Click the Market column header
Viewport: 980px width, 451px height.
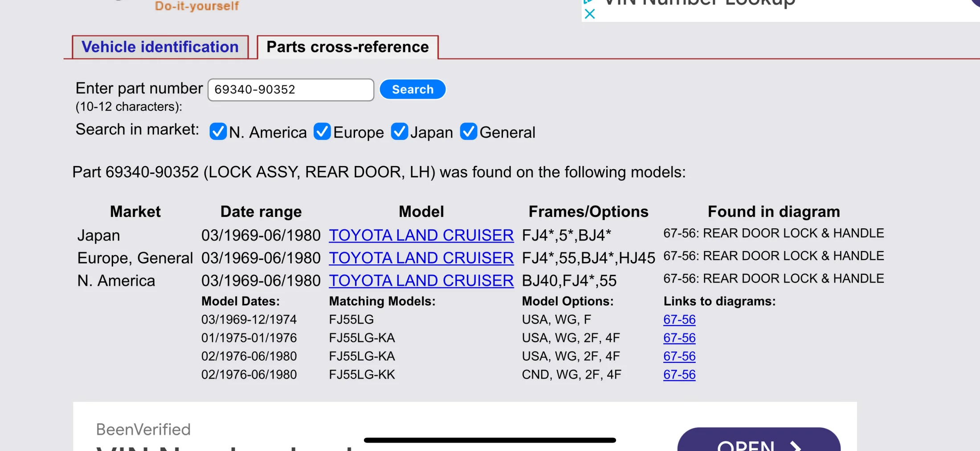click(x=135, y=211)
